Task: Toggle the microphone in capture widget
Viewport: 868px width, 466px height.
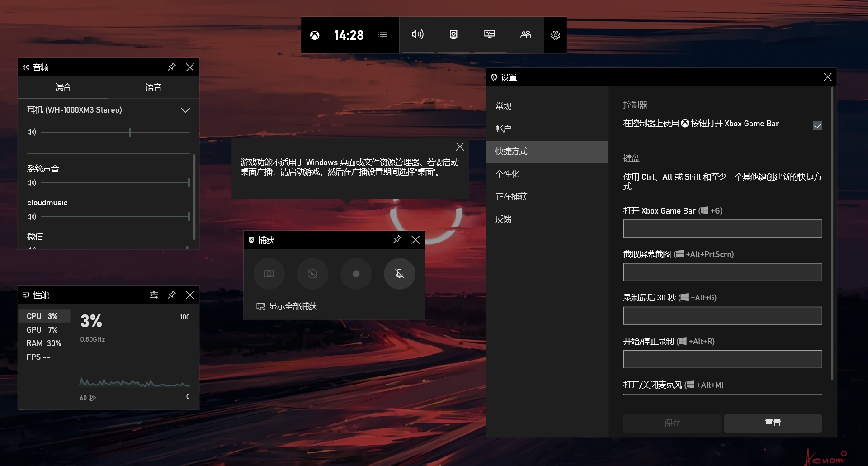Action: coord(399,274)
